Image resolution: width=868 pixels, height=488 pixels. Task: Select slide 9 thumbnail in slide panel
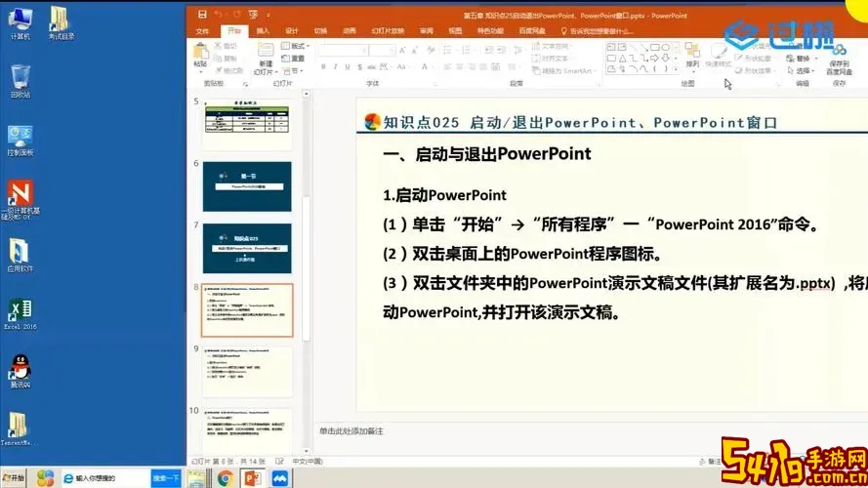(247, 372)
